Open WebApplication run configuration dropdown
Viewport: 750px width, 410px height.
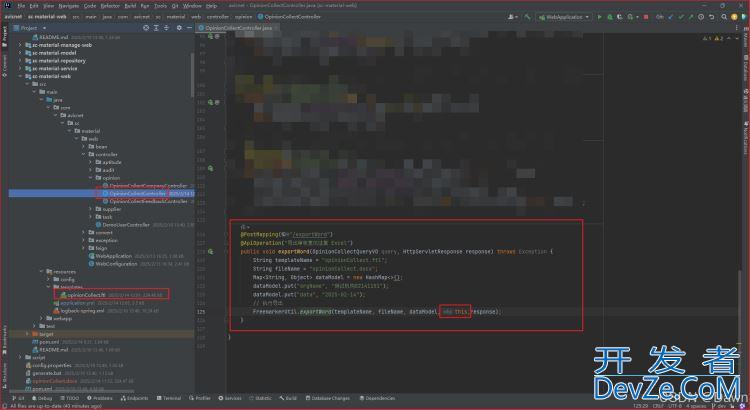coord(564,17)
